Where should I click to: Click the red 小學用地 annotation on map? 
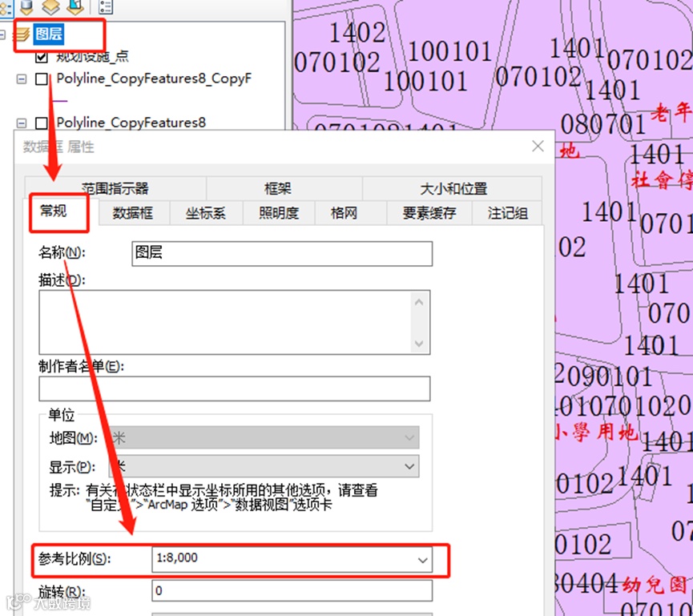[597, 431]
